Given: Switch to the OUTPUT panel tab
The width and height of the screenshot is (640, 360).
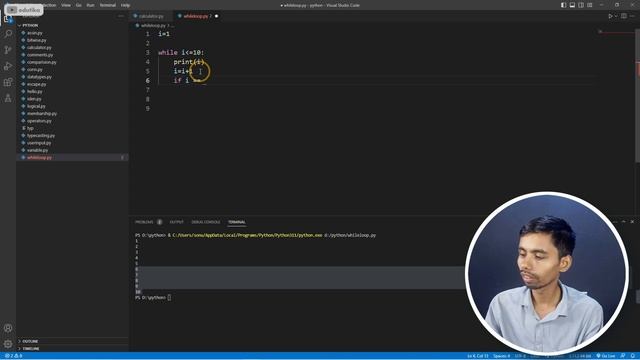Looking at the screenshot, I should click(x=176, y=222).
